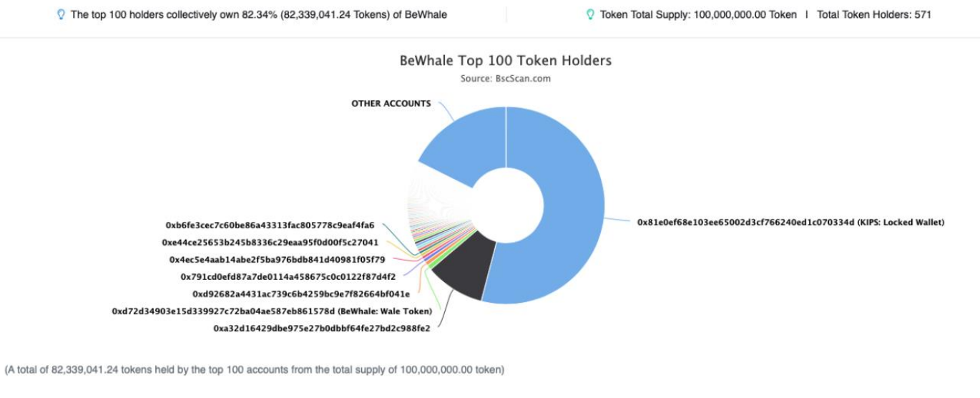The width and height of the screenshot is (980, 398).
Task: Click the footnote about 82,339,041.24 tokens held
Action: click(x=255, y=370)
